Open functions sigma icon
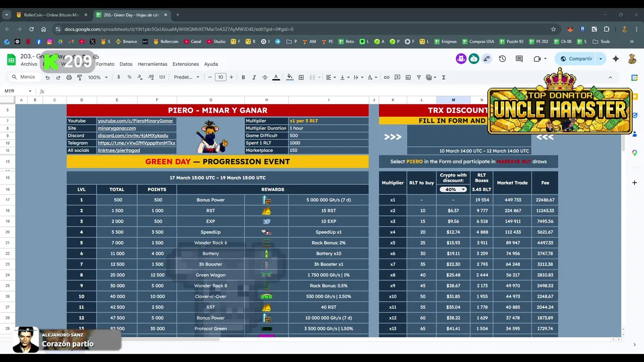 pyautogui.click(x=444, y=77)
